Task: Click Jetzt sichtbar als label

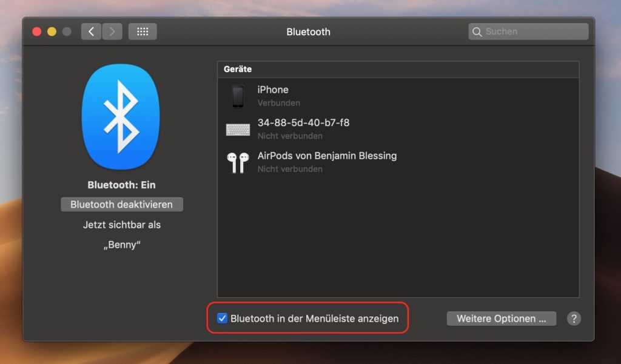Action: (122, 225)
